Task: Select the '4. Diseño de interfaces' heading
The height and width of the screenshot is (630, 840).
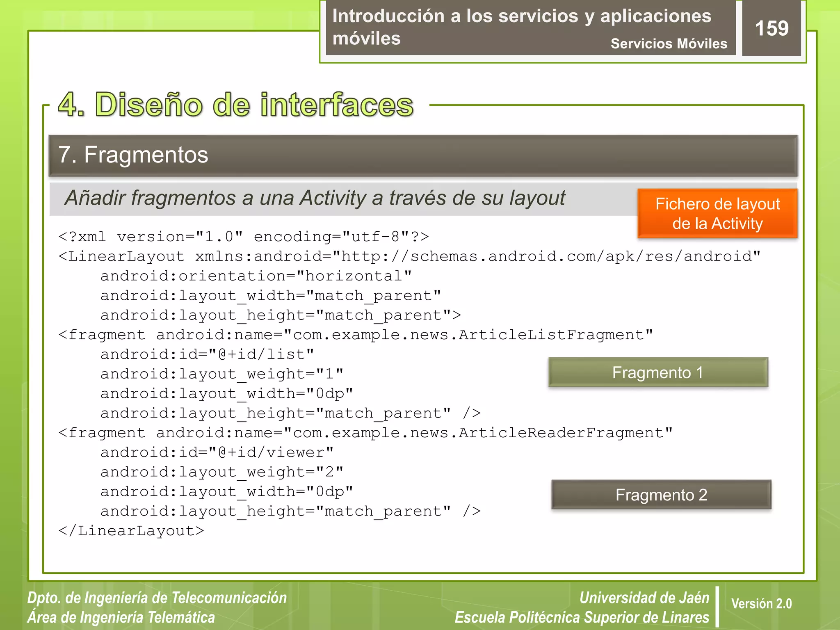Action: (236, 104)
